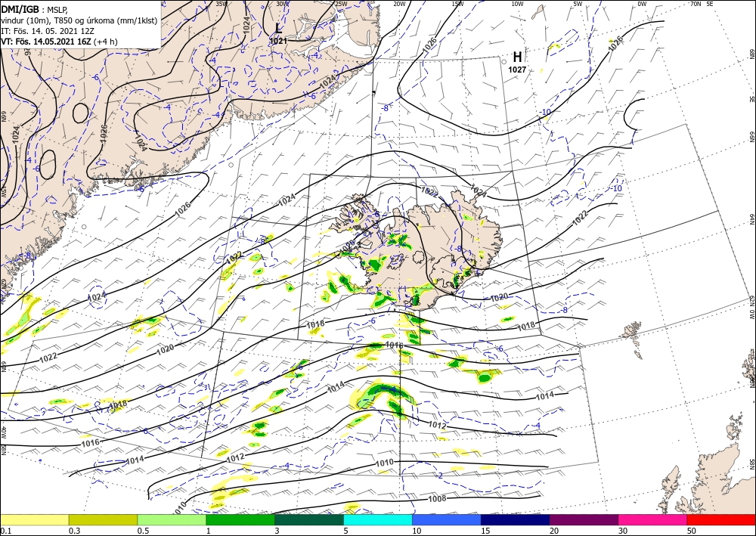The image size is (756, 536).
Task: Click the purple 20–30 legend swatch
Action: click(x=584, y=519)
